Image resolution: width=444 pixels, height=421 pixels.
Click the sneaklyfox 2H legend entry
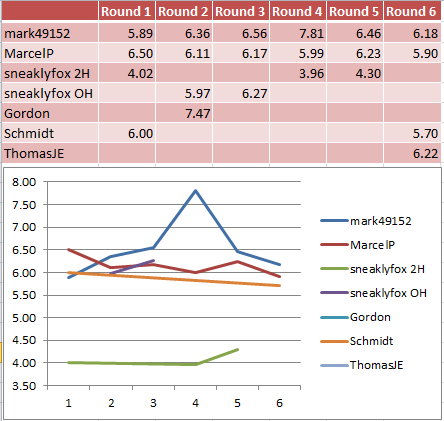point(373,269)
